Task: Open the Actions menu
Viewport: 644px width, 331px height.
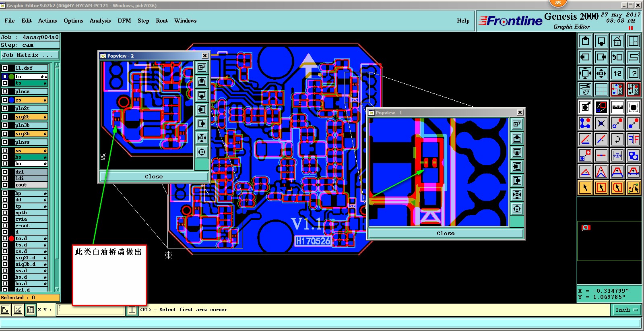Action: point(47,21)
